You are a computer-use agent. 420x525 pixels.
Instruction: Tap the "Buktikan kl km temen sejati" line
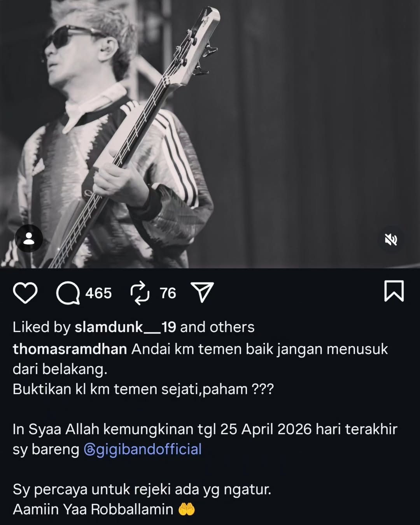143,389
